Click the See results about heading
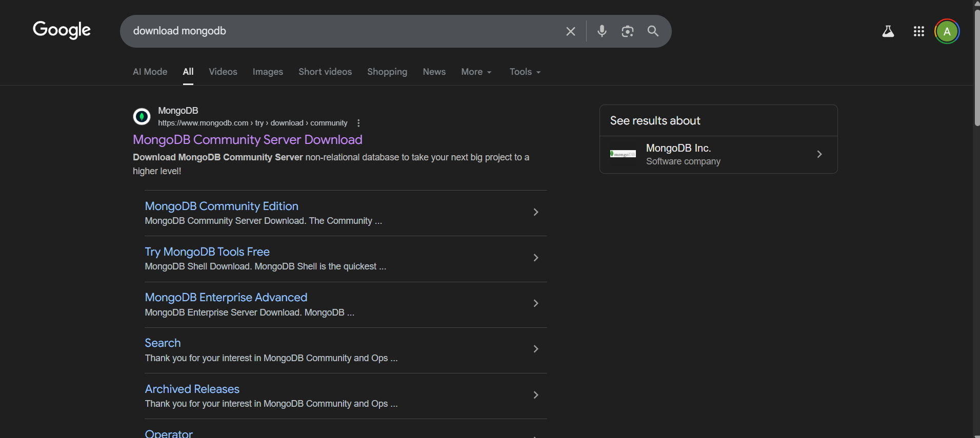Image resolution: width=980 pixels, height=438 pixels. click(655, 121)
